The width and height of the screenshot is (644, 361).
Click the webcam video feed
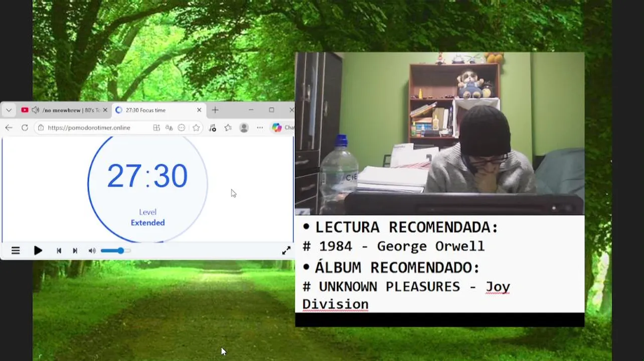[x=440, y=133]
